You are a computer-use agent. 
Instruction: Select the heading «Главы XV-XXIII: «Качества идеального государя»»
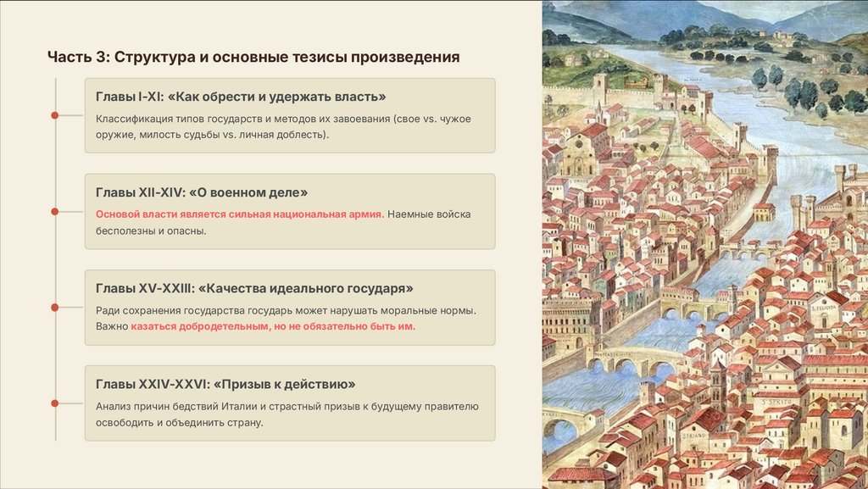point(254,288)
